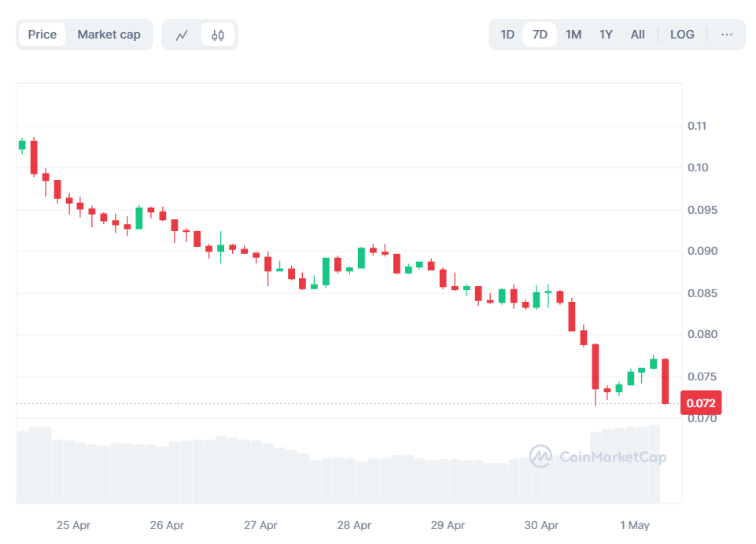This screenshot has width=756, height=544.
Task: Display All time price history
Action: (637, 35)
